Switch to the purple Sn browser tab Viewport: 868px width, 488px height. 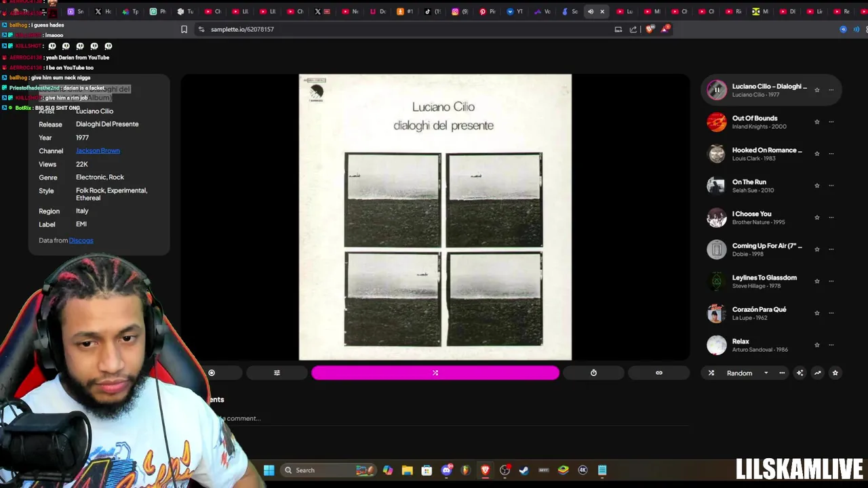tap(75, 12)
